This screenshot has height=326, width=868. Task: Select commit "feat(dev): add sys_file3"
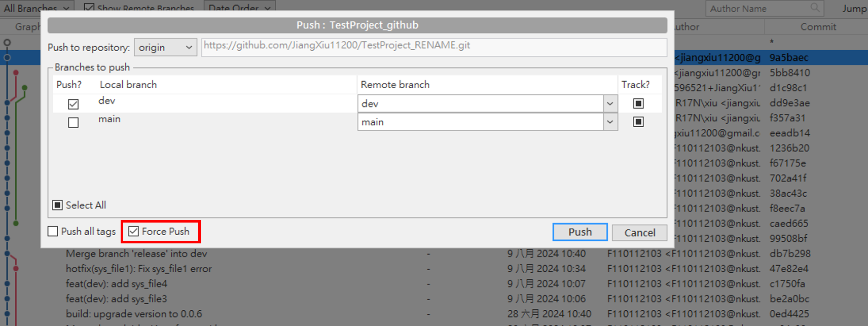(x=116, y=299)
